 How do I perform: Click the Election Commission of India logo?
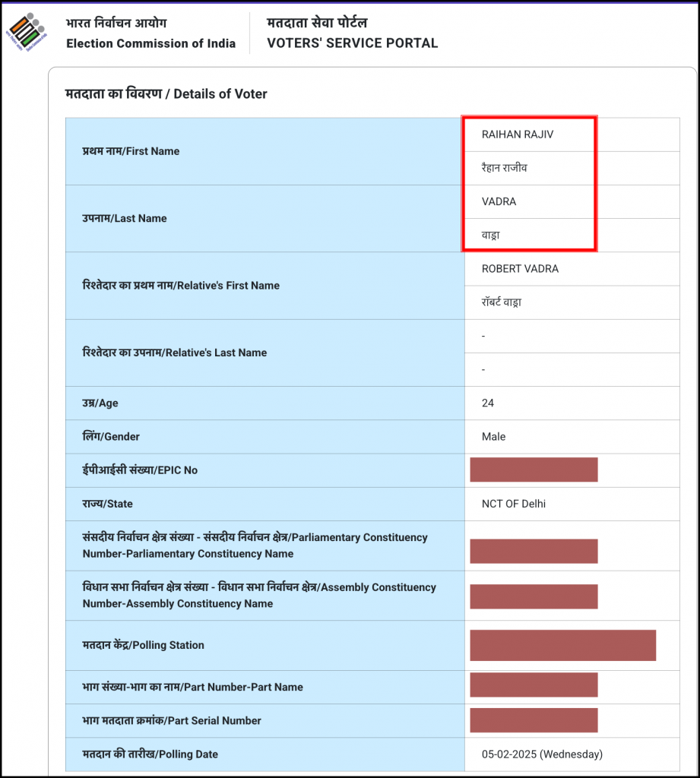pyautogui.click(x=27, y=32)
